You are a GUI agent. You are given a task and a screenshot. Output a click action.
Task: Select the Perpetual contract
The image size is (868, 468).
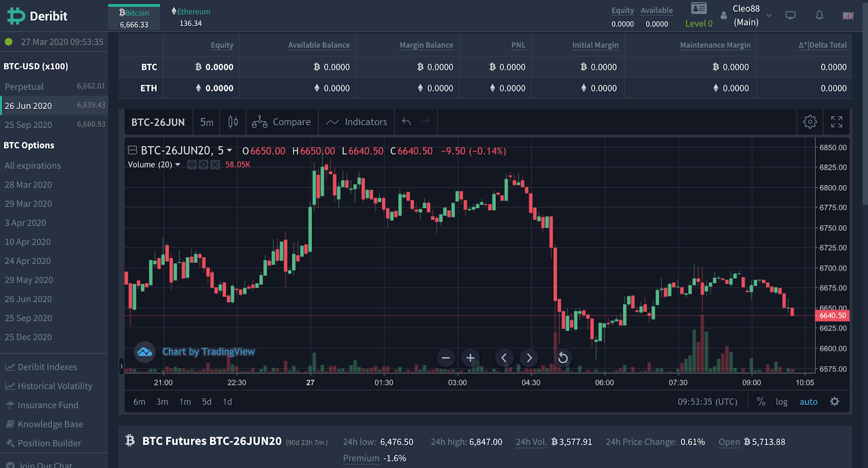click(54, 86)
